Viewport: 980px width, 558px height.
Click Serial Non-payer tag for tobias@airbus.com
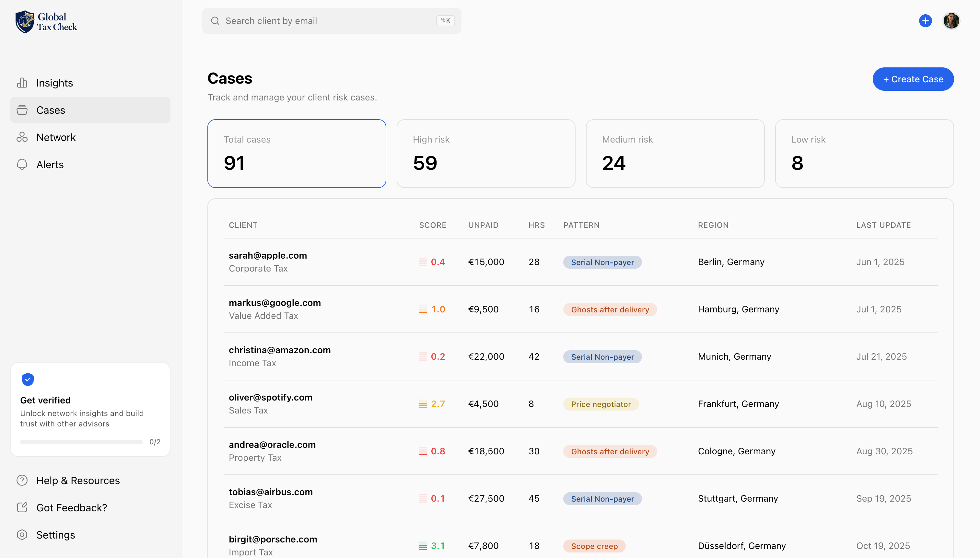pos(602,499)
